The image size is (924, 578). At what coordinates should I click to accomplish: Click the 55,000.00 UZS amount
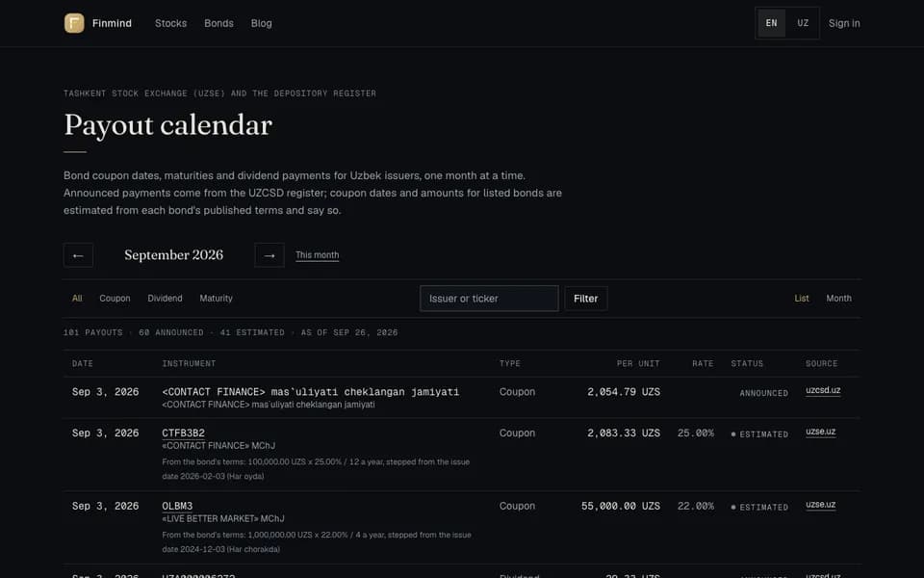[621, 506]
